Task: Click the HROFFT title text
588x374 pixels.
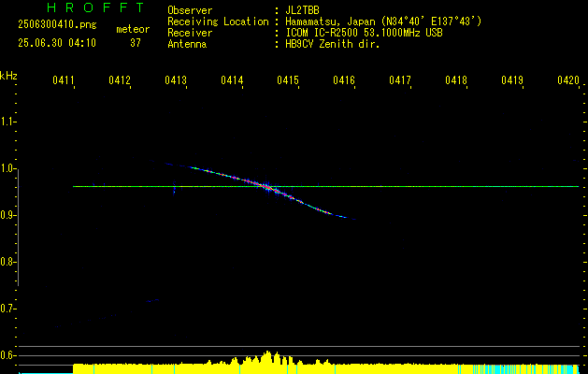Action: (x=95, y=7)
